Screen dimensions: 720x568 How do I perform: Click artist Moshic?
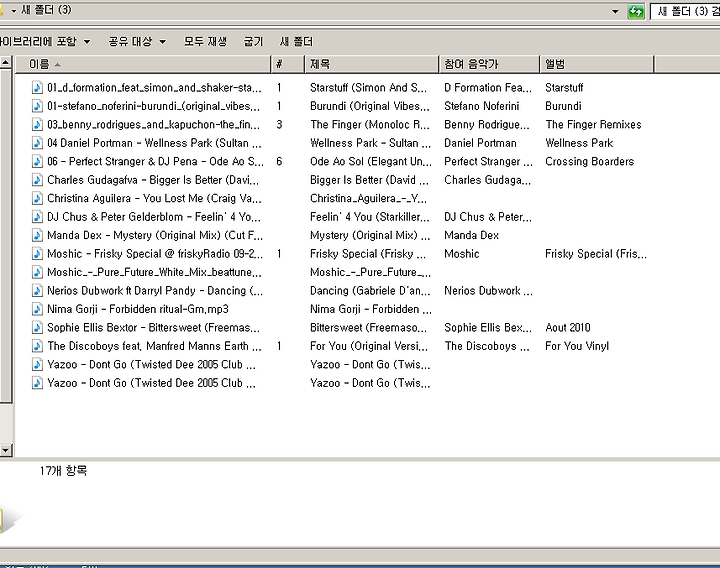(x=462, y=253)
